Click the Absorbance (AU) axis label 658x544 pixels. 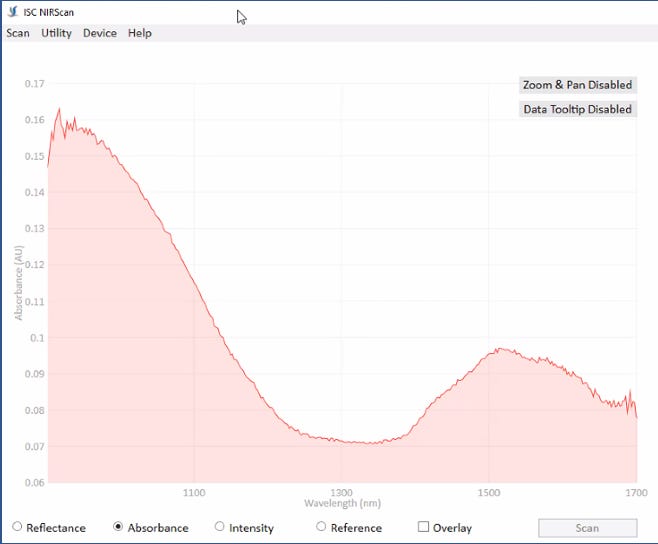pos(18,282)
